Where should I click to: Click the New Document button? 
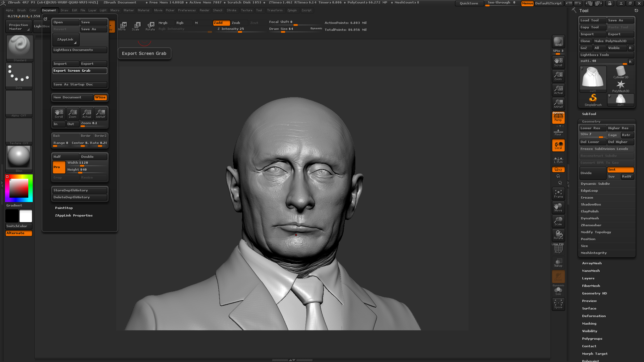[73, 97]
